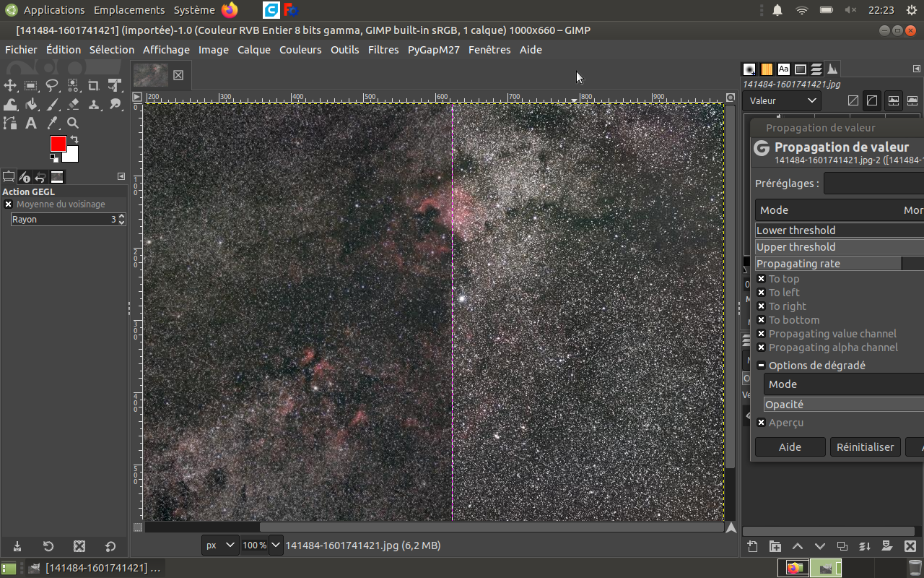
Task: Open the Fichier menu
Action: (x=21, y=50)
